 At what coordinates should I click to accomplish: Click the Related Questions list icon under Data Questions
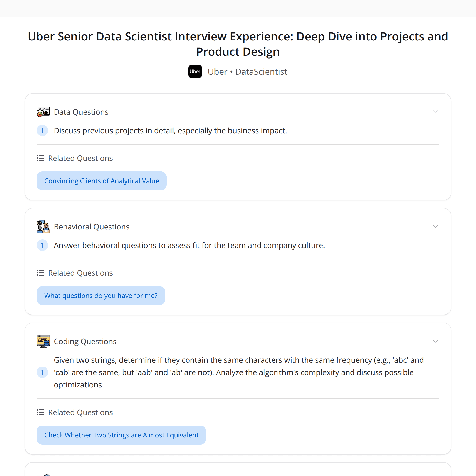tap(40, 158)
